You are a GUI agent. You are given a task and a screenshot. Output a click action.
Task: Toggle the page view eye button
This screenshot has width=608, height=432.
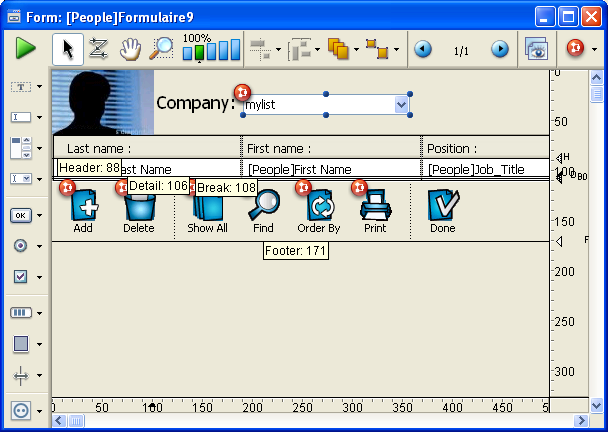tap(537, 48)
